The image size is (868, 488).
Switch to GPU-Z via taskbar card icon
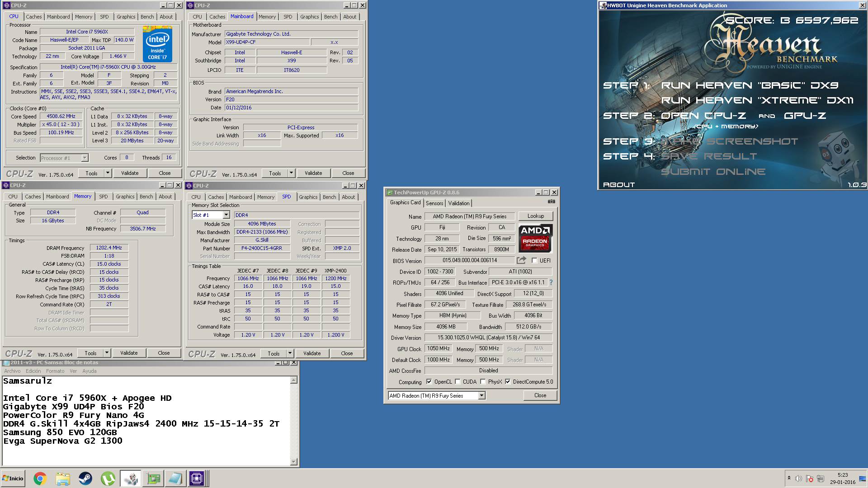point(153,479)
